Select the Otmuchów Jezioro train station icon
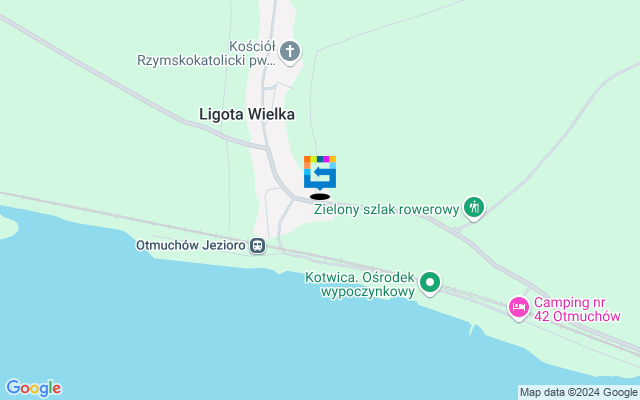Viewport: 640px width, 400px height. click(x=258, y=246)
